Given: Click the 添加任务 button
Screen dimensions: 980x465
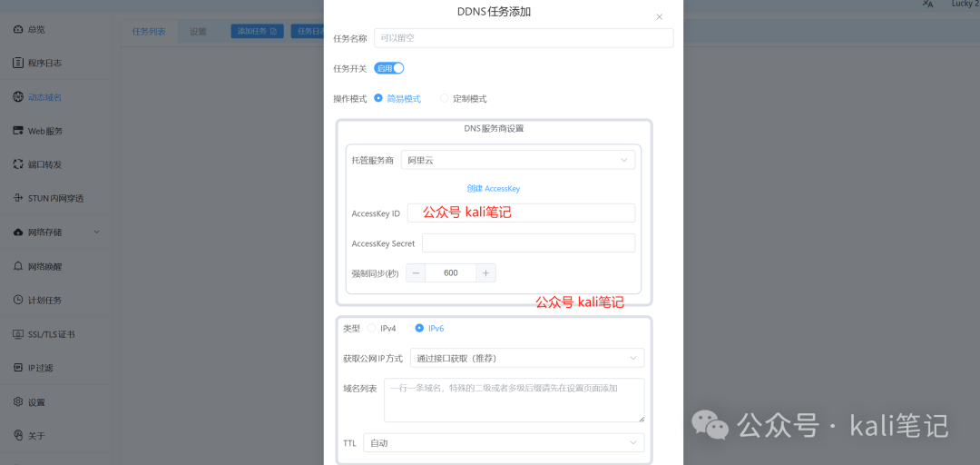Looking at the screenshot, I should (257, 31).
